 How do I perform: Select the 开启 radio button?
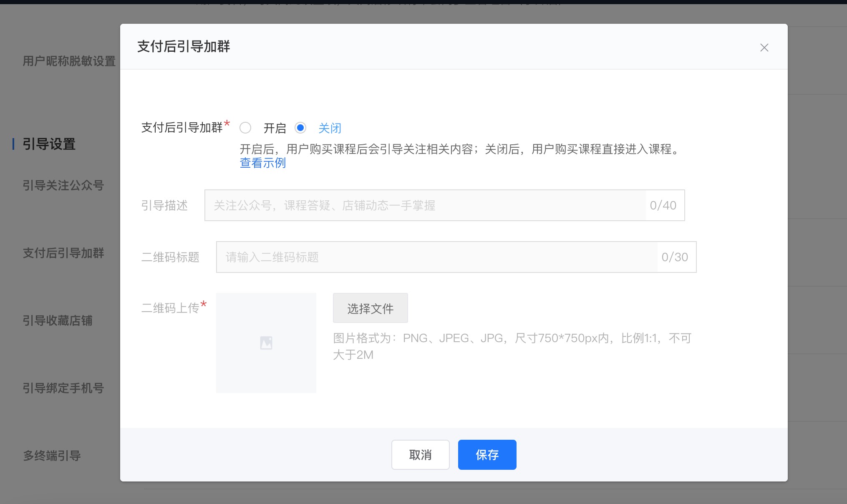pyautogui.click(x=245, y=128)
